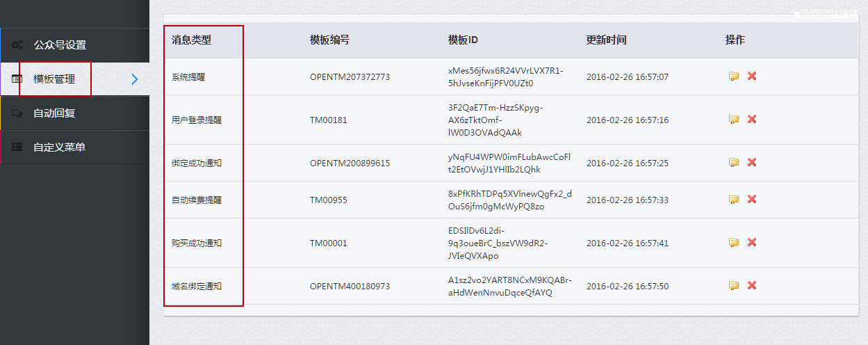Screen dimensions: 868x345
Task: Click the 消息类型 column header
Action: click(x=191, y=40)
